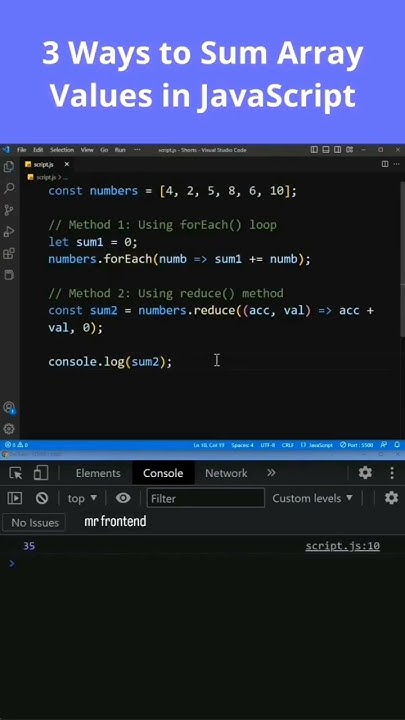Click the sixth activity bar icon below Extensions
Image resolution: width=405 pixels, height=720 pixels.
(x=9, y=275)
